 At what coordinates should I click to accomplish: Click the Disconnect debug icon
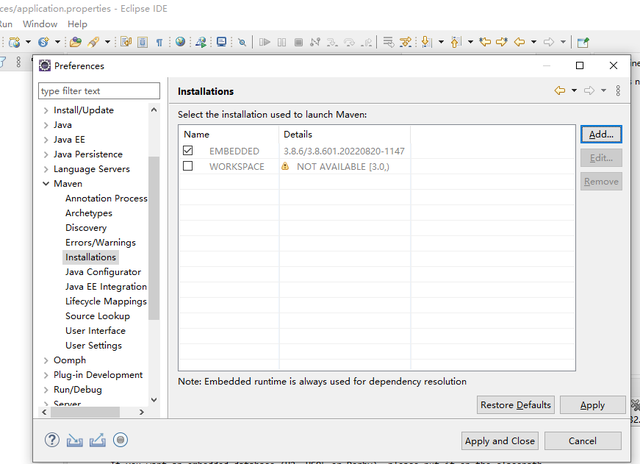tap(315, 42)
